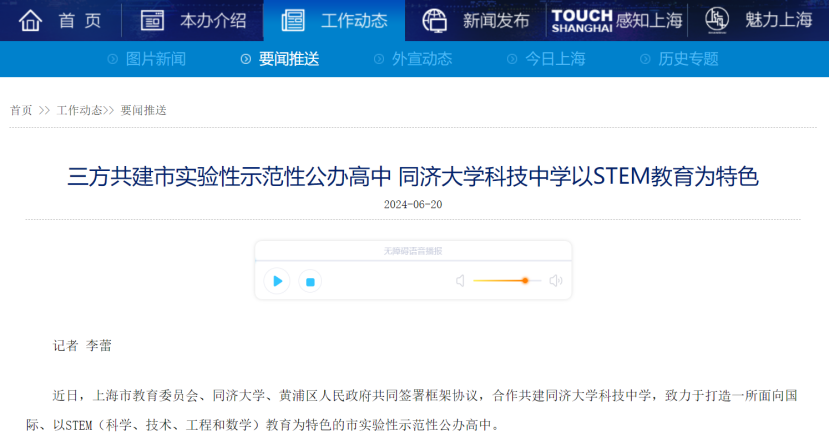The image size is (830, 443).
Task: Click the publication date 2024-06-20
Action: [413, 204]
